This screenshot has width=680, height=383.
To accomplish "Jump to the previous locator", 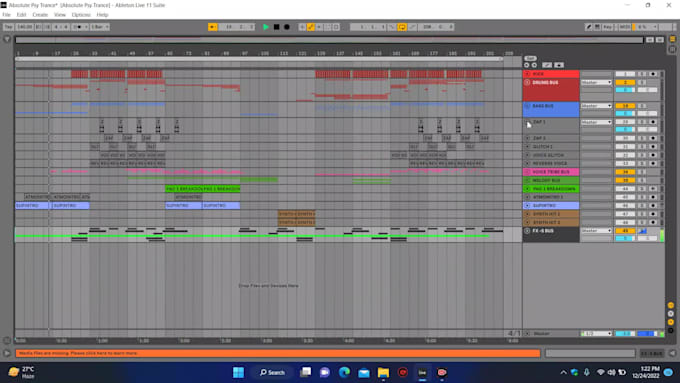I will [527, 65].
